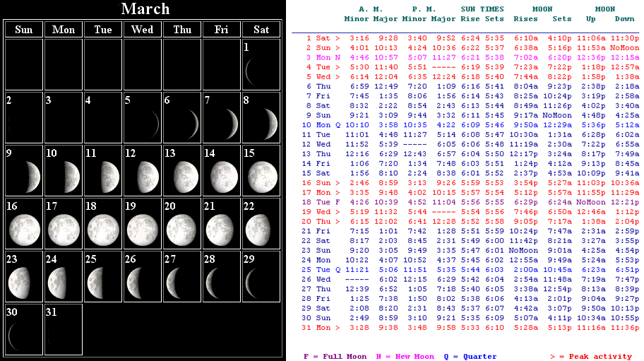Viewport: 644px width, 361px height.
Task: Select the row for 3 Mon new moon
Action: [x=466, y=57]
